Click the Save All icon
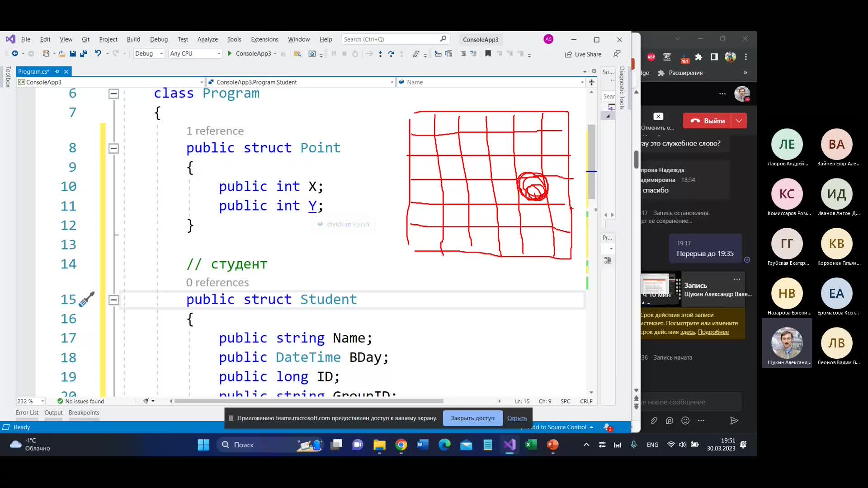Screen dimensions: 868x488 tap(83, 54)
